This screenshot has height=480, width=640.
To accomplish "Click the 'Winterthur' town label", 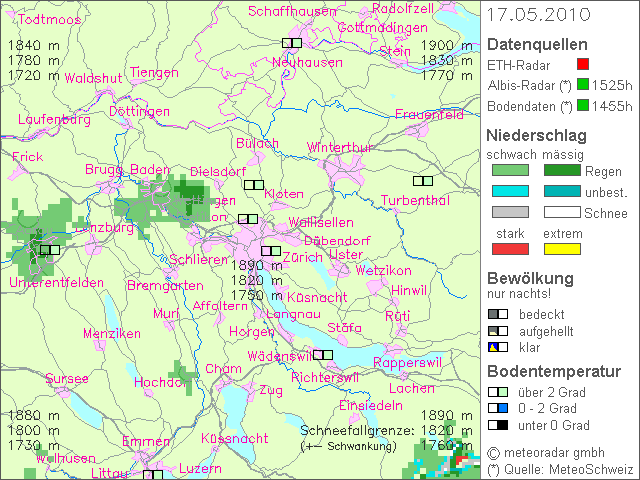I will click(340, 147).
